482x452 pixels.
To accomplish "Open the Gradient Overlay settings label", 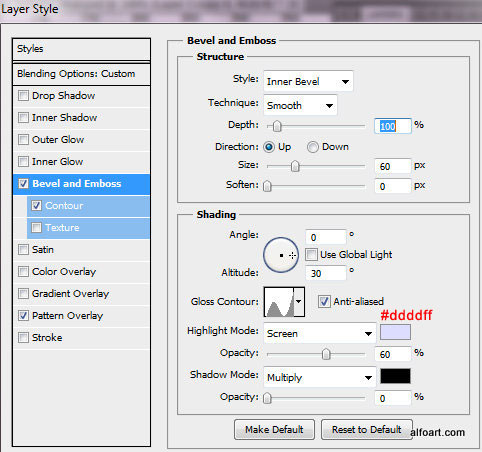I will [70, 294].
